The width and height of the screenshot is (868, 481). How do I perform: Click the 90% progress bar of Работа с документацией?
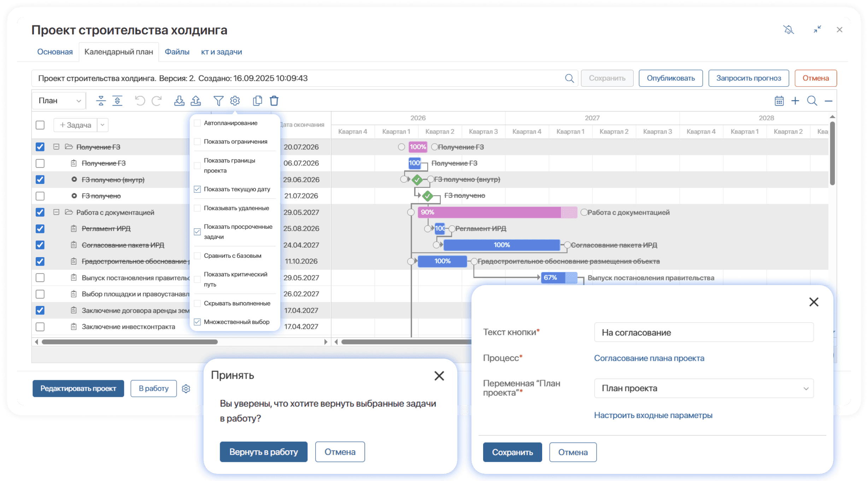[x=489, y=212]
